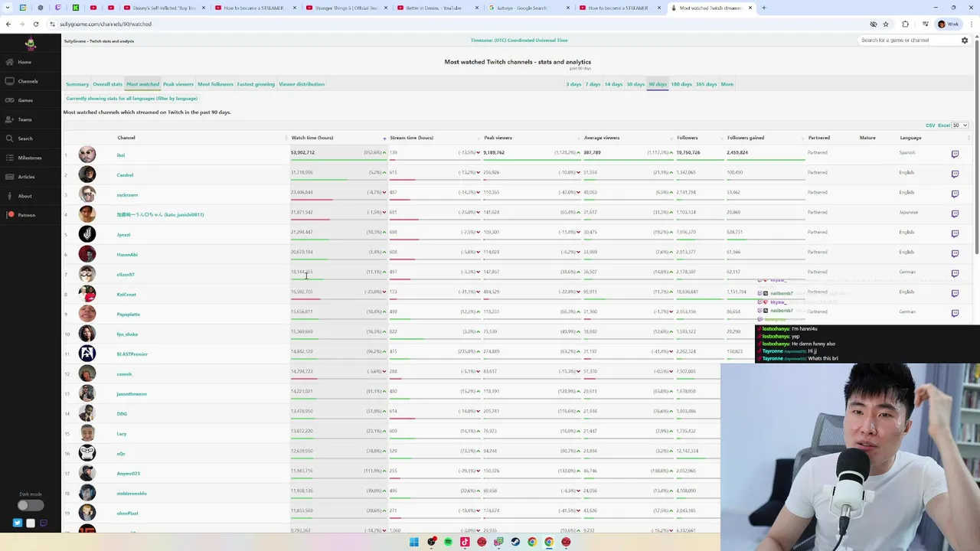Open the rows-per-page 50 dropdown
This screenshot has height=551, width=980.
(960, 126)
